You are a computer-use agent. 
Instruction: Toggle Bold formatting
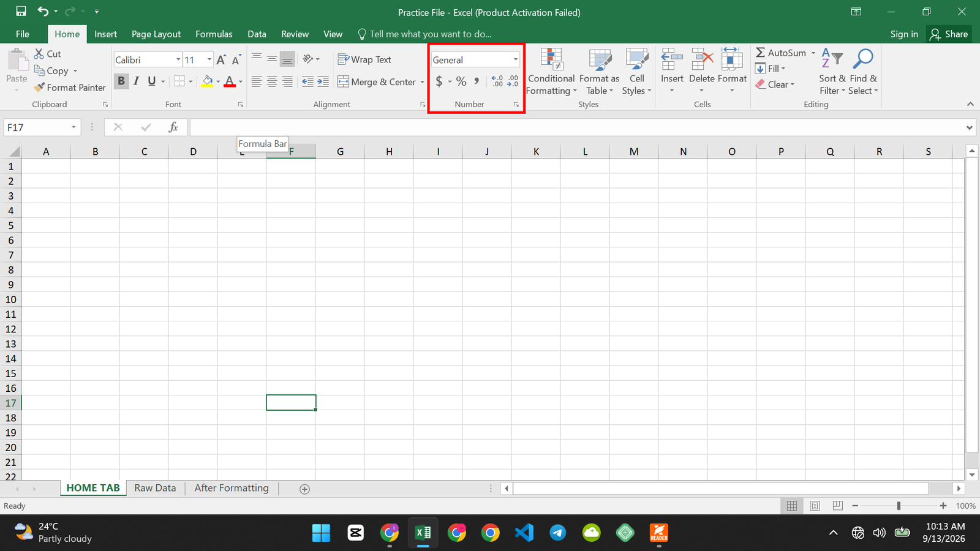click(x=121, y=81)
